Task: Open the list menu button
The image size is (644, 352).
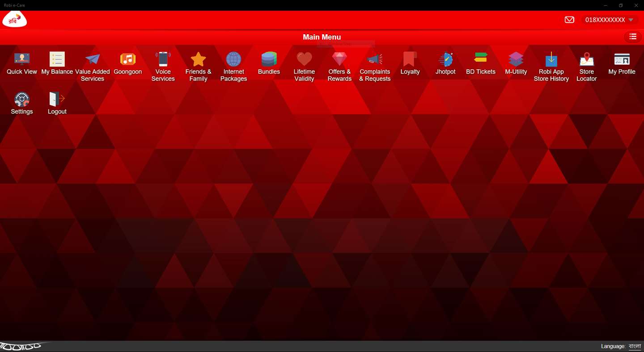Action: [x=633, y=37]
